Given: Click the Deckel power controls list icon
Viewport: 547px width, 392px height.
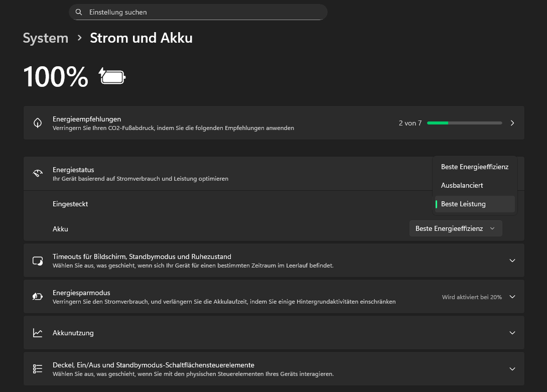Looking at the screenshot, I should coord(38,369).
